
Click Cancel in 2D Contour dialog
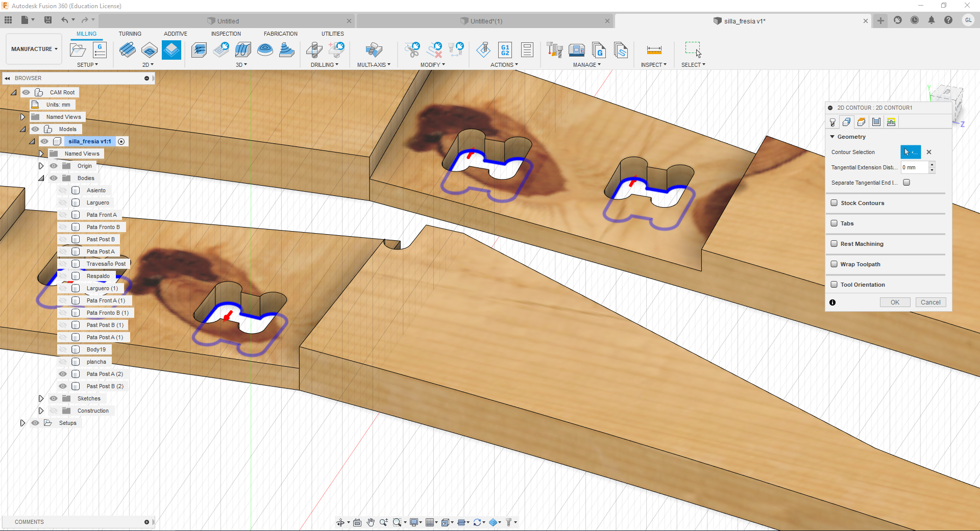coord(930,302)
